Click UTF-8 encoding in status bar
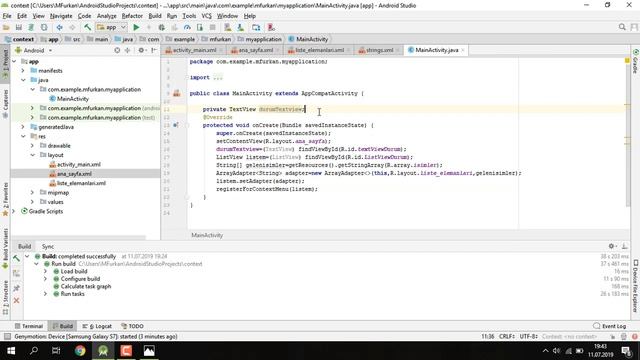The height and width of the screenshot is (360, 640). [528, 337]
